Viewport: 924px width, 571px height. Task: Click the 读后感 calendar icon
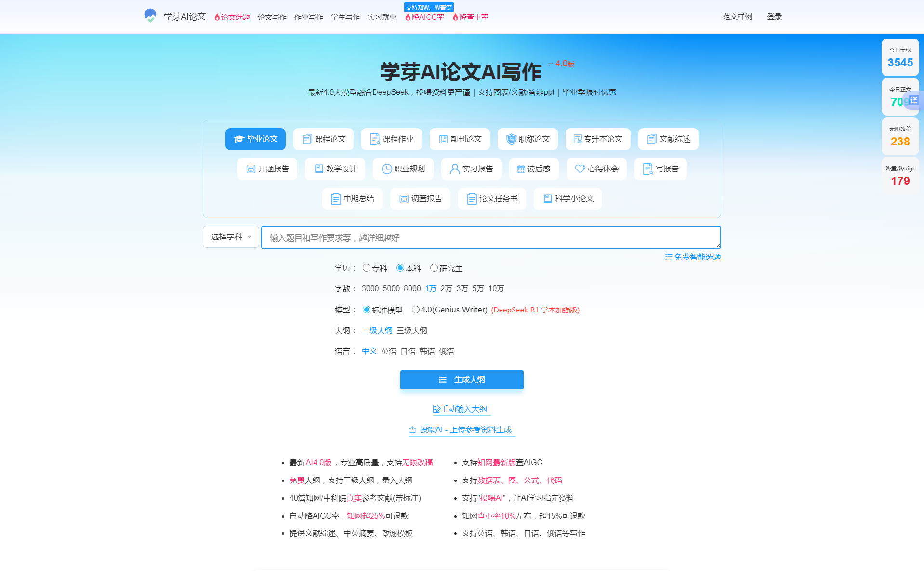coord(522,169)
